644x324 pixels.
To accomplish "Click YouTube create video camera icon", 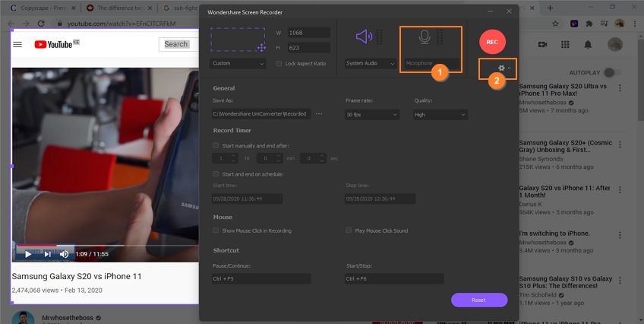I will tap(543, 44).
